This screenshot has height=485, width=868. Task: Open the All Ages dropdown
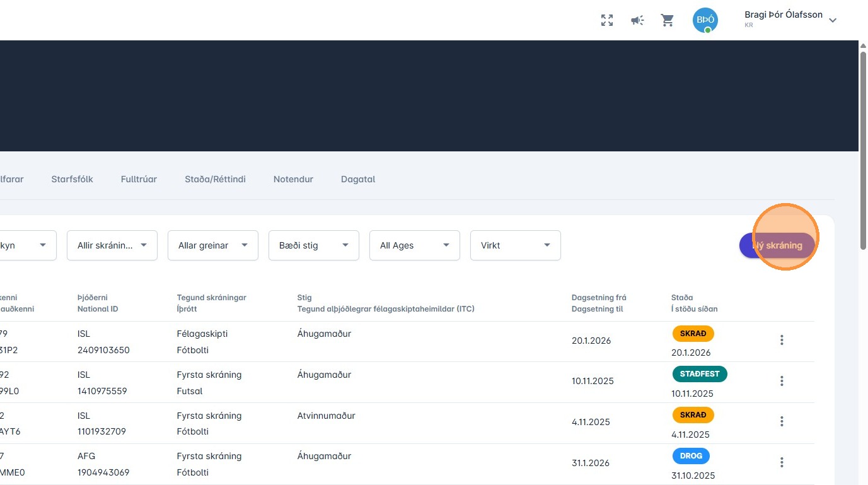[x=415, y=245]
